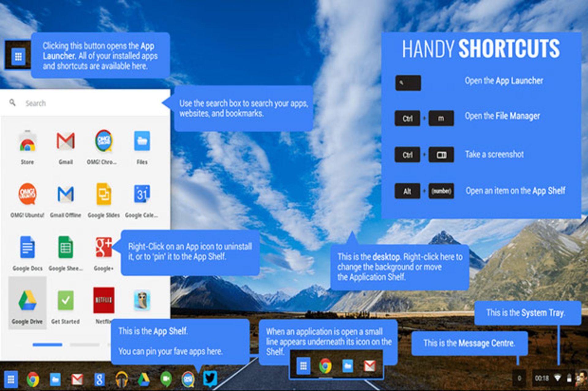Switch to second launcher page indicator
The width and height of the screenshot is (588, 391).
[x=85, y=345]
